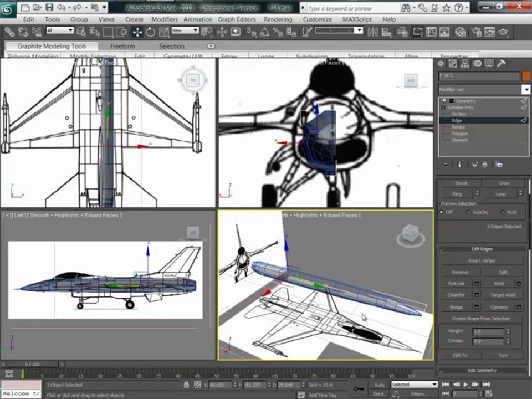
Task: Select the Move tool in main toolbar
Action: coord(137,32)
